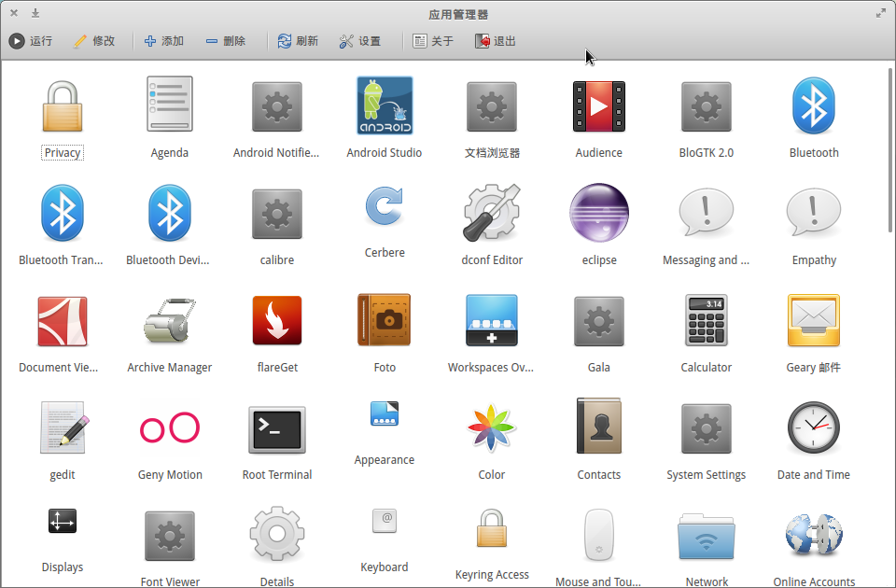Select the calibre app icon

(277, 214)
